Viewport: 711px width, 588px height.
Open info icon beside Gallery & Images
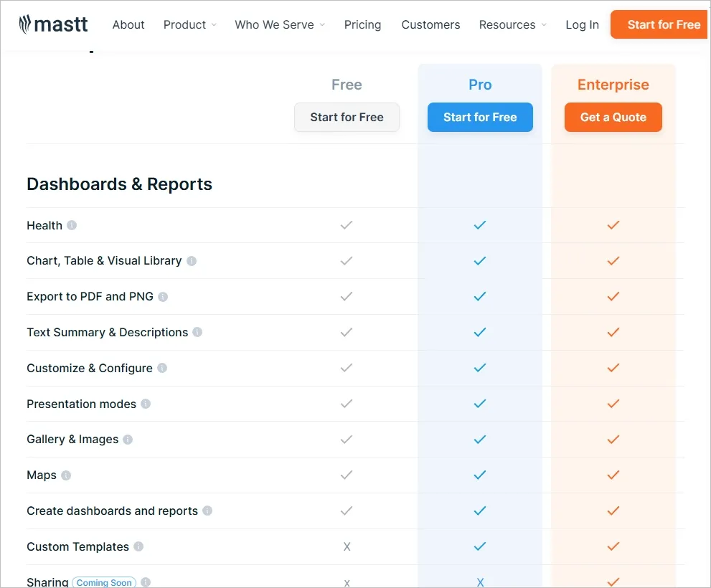coord(128,440)
